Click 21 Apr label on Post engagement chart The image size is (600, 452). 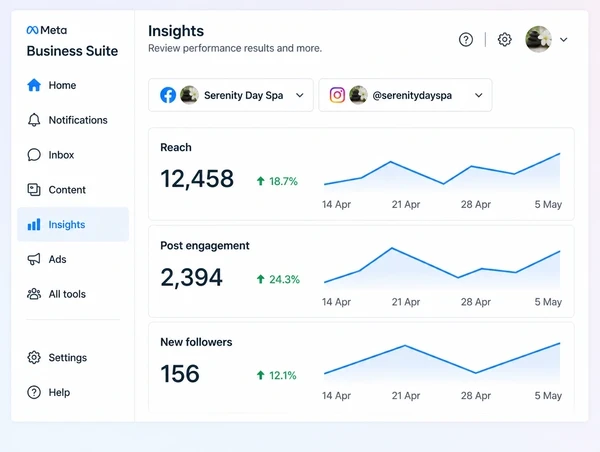pos(406,302)
